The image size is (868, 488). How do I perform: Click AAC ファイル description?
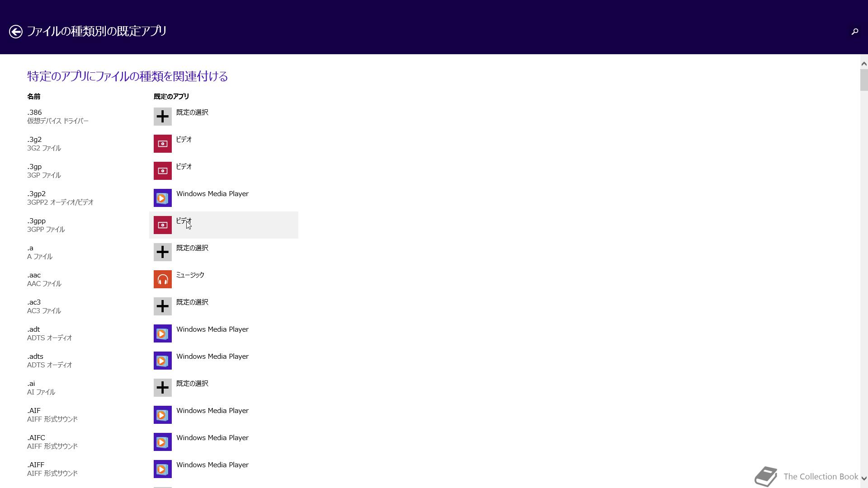point(44,284)
